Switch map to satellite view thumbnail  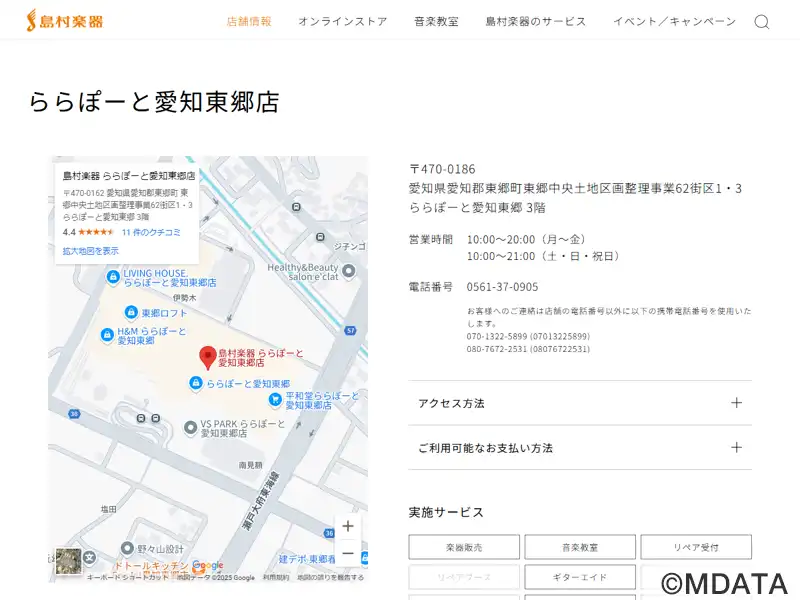click(x=68, y=561)
